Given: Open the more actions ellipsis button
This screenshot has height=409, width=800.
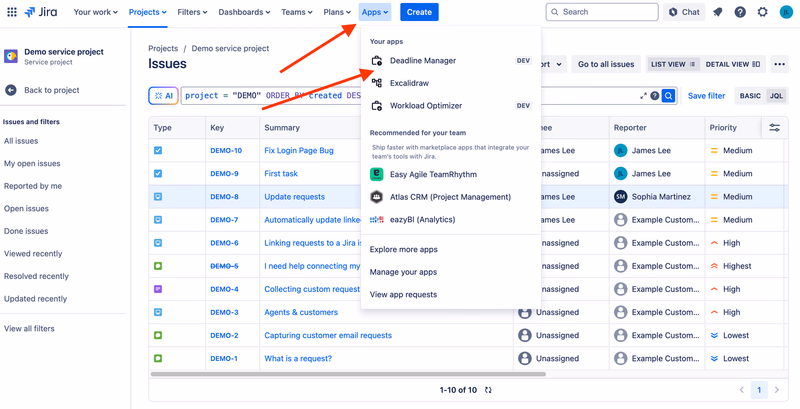Looking at the screenshot, I should [x=779, y=64].
